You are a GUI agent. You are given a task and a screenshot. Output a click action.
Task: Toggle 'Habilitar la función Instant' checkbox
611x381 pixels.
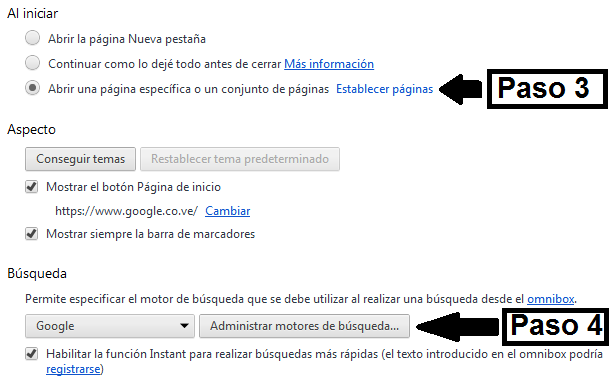pyautogui.click(x=32, y=354)
